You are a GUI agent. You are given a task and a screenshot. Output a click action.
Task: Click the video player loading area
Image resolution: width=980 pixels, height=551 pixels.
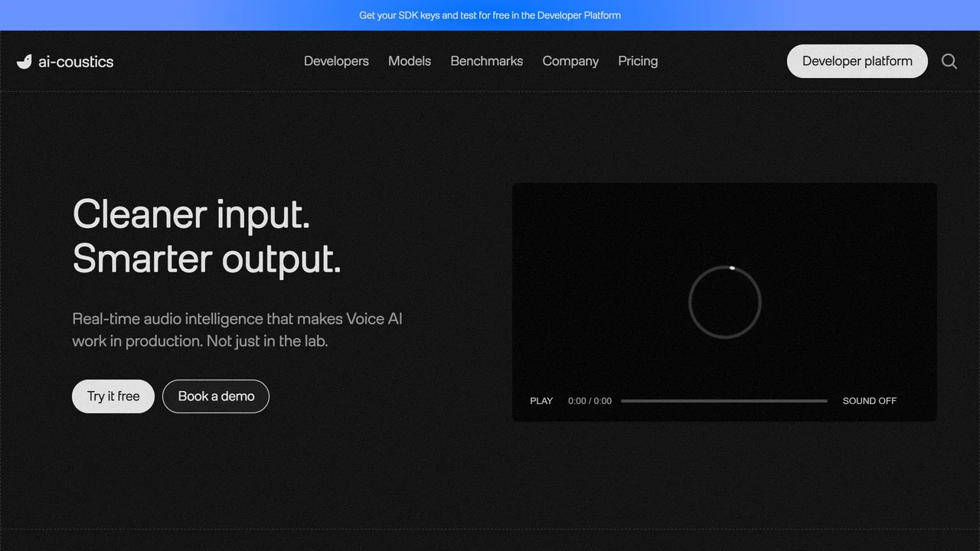tap(724, 302)
